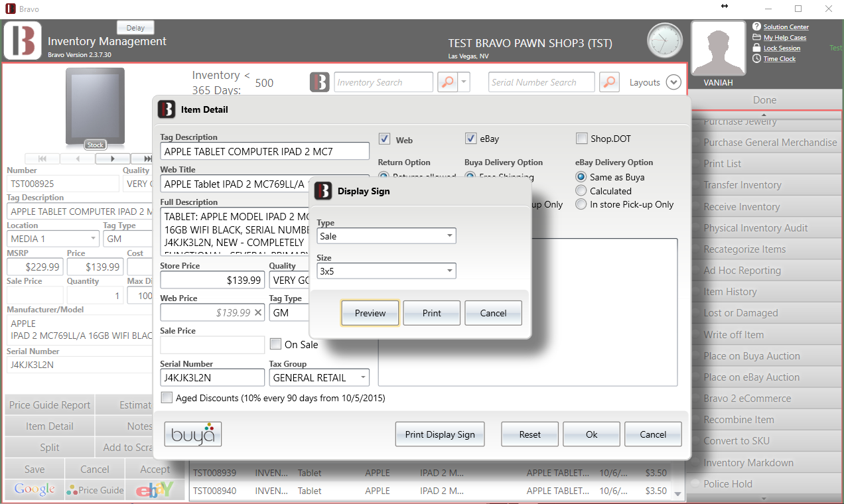Open Purchase General Merchandise menu item

pos(766,143)
